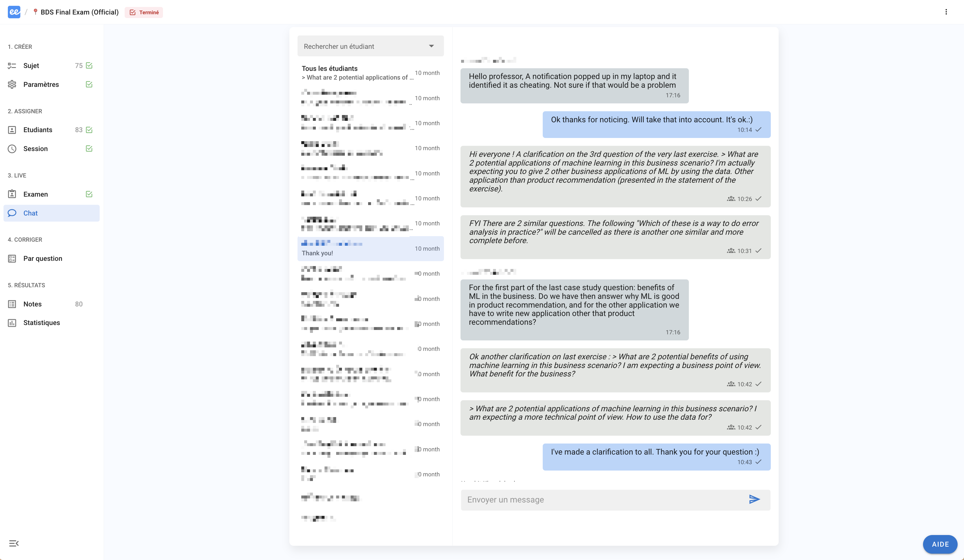Collapse the sidebar using bottom-left menu icon
The image size is (964, 560).
(x=14, y=543)
